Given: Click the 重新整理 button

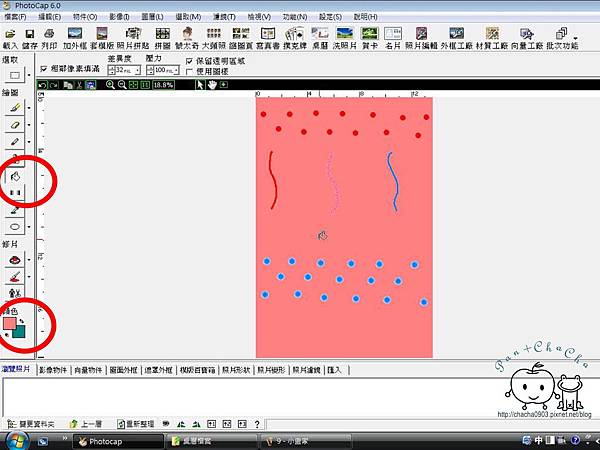Looking at the screenshot, I should point(135,424).
